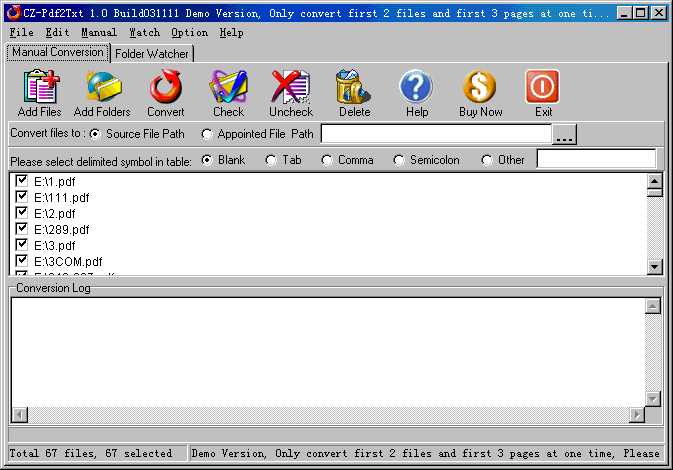
Task: Open the File menu
Action: [21, 33]
